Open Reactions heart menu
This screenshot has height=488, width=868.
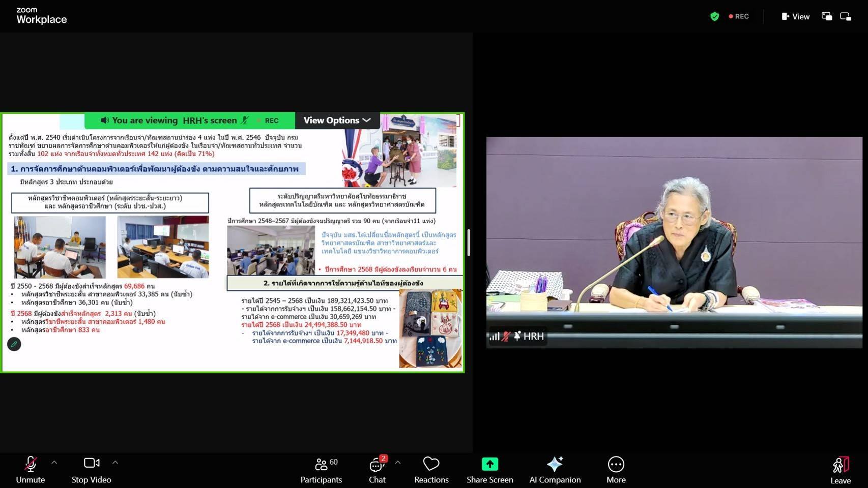coord(431,470)
